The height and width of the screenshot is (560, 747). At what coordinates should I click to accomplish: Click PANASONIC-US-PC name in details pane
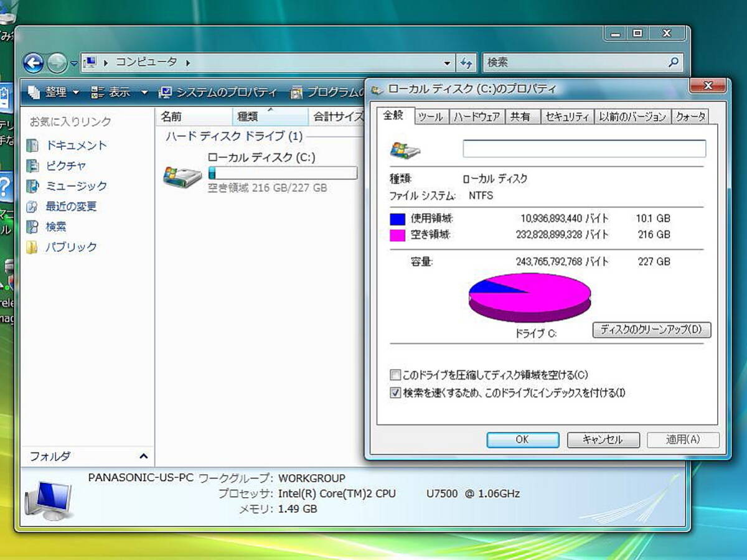[x=141, y=478]
